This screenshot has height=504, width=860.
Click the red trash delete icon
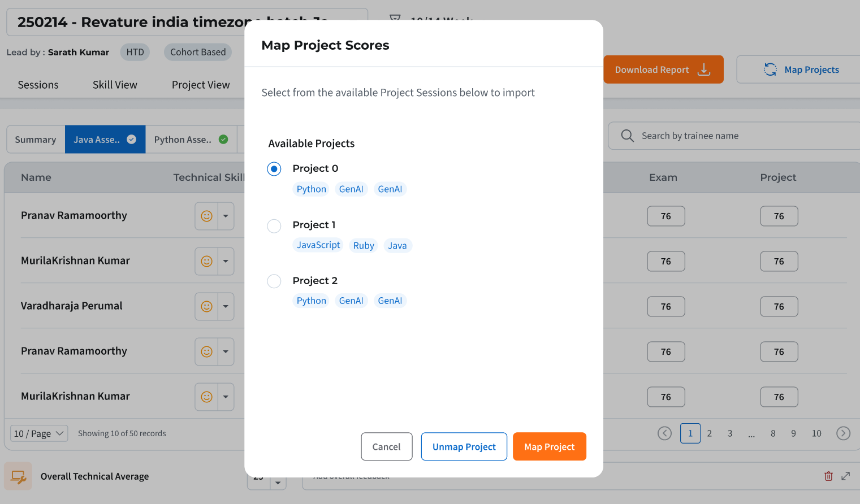click(x=828, y=476)
